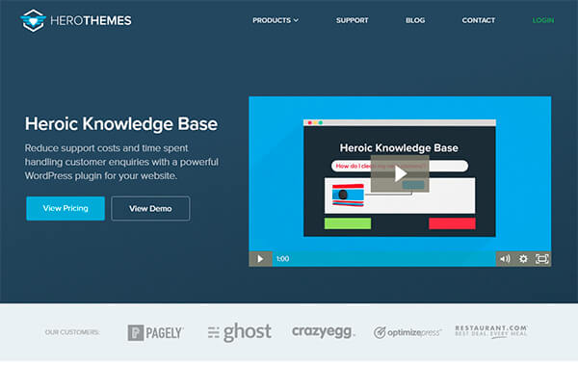Viewport: 578px width, 392px height.
Task: Click the Ghost customer logo
Action: click(240, 332)
